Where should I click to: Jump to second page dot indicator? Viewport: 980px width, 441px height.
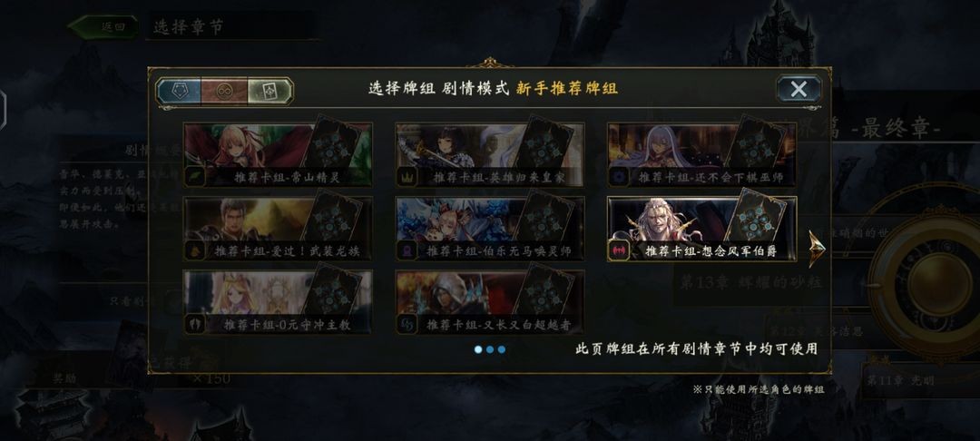[490, 349]
